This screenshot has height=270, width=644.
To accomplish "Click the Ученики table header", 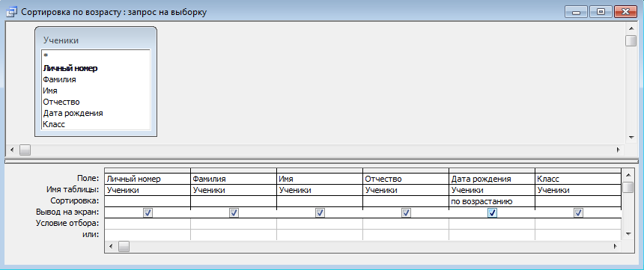I will [96, 40].
